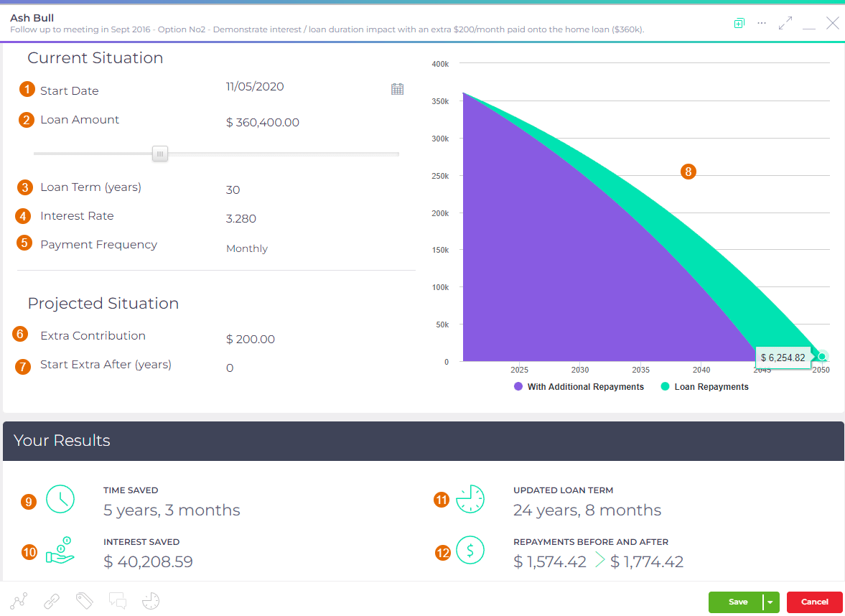This screenshot has width=845, height=616.
Task: Open the calendar picker for Start Date
Action: [397, 88]
